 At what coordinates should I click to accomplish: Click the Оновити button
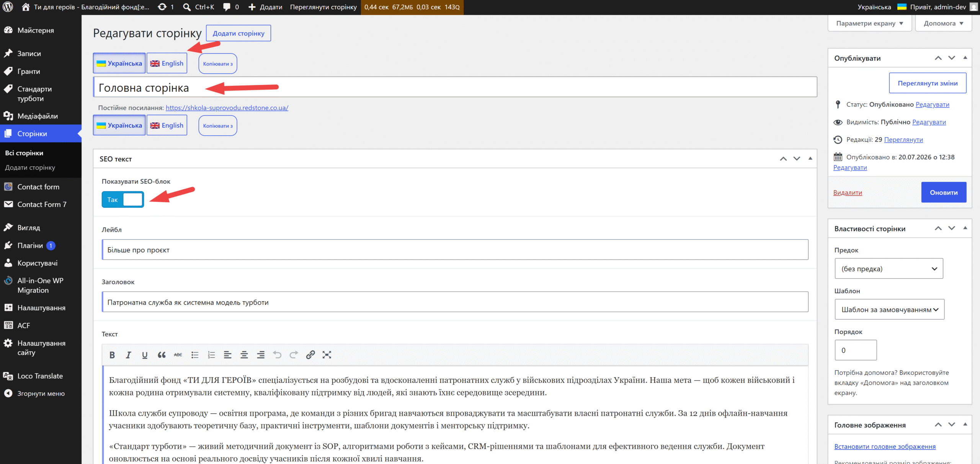944,192
